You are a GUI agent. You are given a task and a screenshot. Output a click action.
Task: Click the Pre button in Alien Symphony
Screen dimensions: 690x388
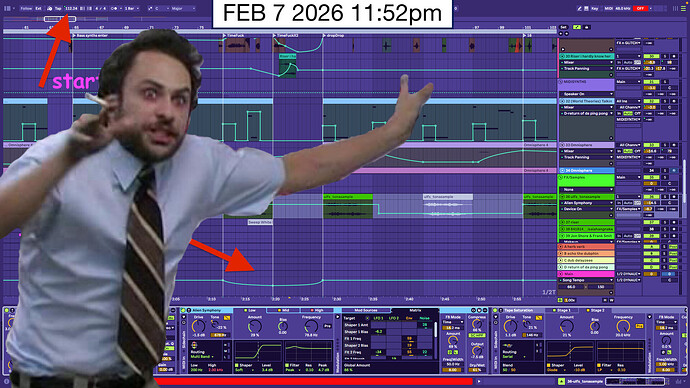(327, 326)
